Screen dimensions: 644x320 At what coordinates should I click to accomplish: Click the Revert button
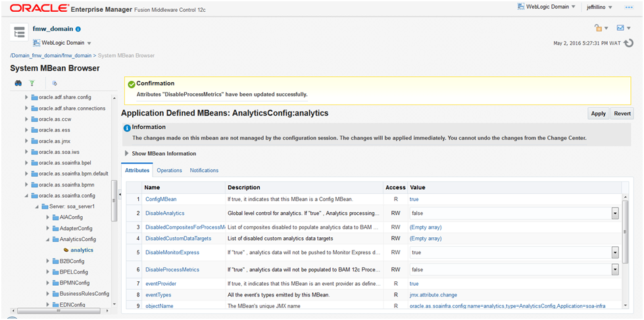pos(622,114)
